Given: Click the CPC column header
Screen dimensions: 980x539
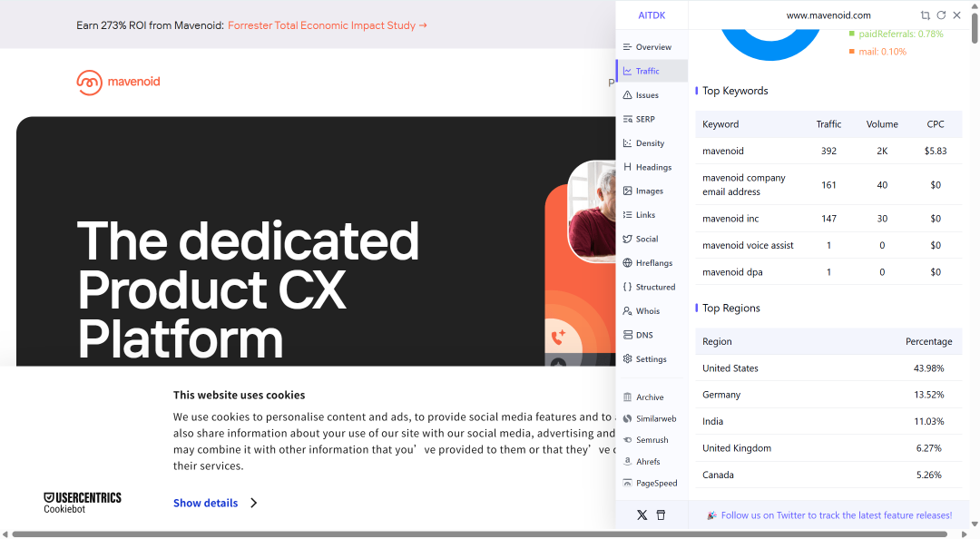Looking at the screenshot, I should [x=935, y=123].
